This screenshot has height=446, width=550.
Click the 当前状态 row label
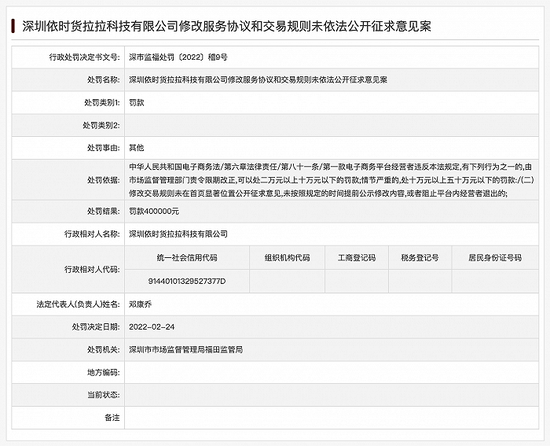pyautogui.click(x=103, y=395)
